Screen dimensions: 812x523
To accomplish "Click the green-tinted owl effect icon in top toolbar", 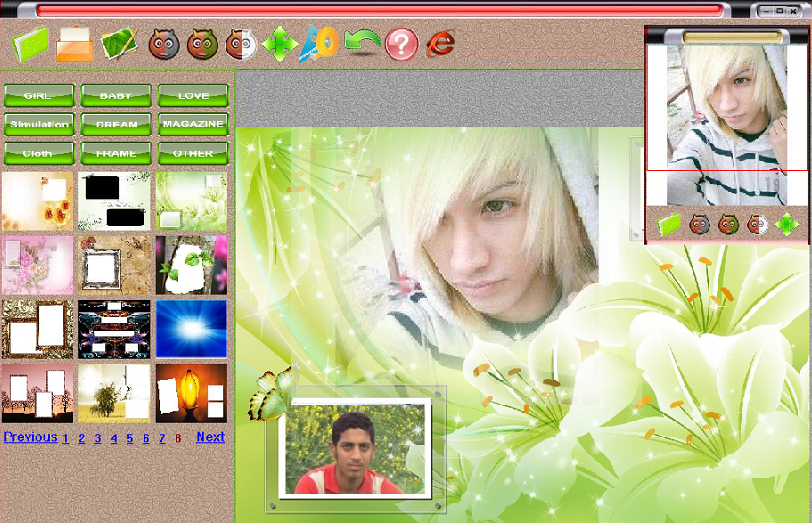I will [x=202, y=45].
